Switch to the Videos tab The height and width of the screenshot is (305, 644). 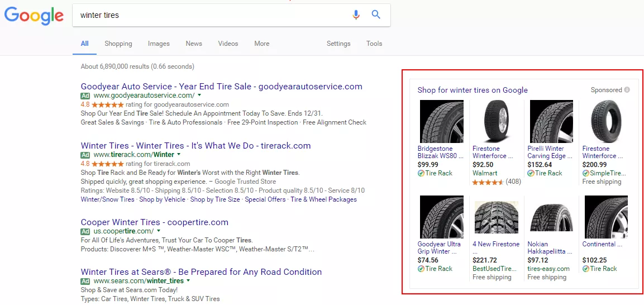pyautogui.click(x=228, y=44)
